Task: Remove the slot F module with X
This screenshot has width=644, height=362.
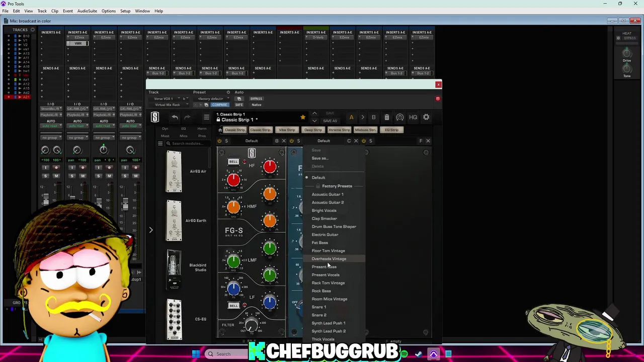Action: (428, 141)
